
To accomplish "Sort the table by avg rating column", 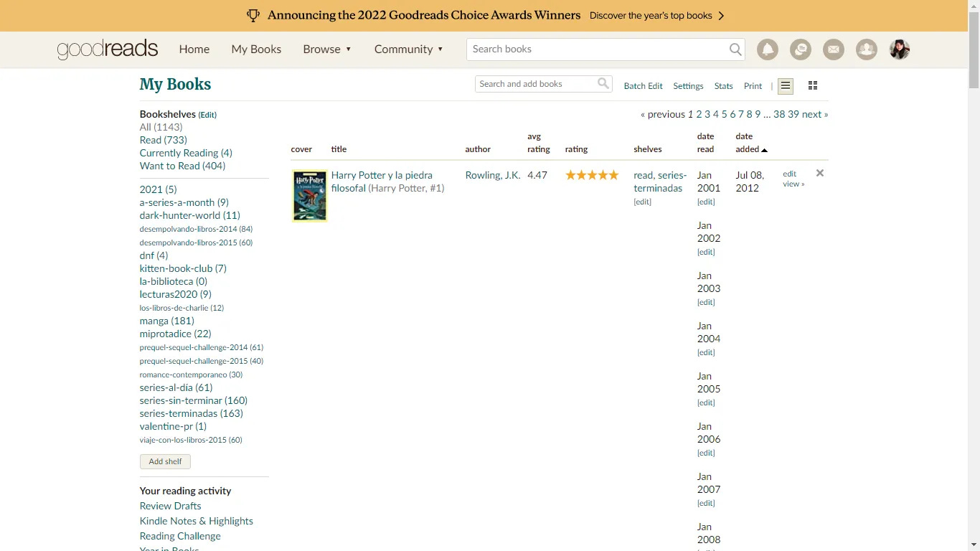I will click(539, 143).
